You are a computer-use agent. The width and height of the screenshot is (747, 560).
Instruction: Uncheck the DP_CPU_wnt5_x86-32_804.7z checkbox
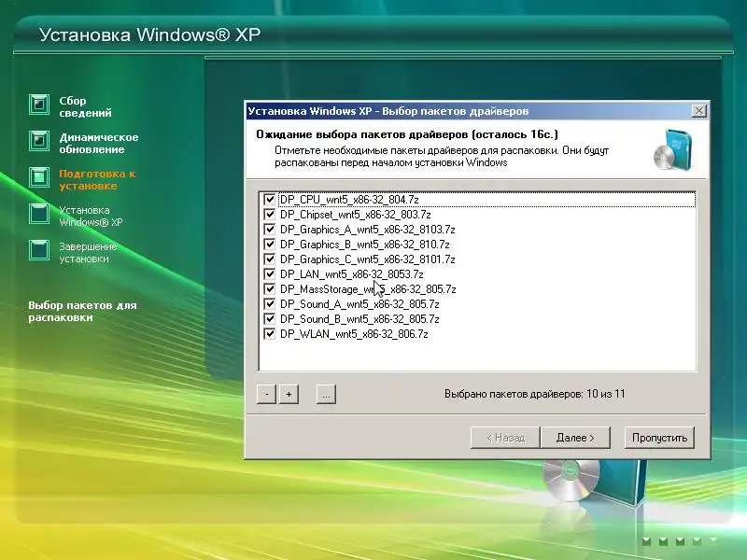[x=269, y=199]
